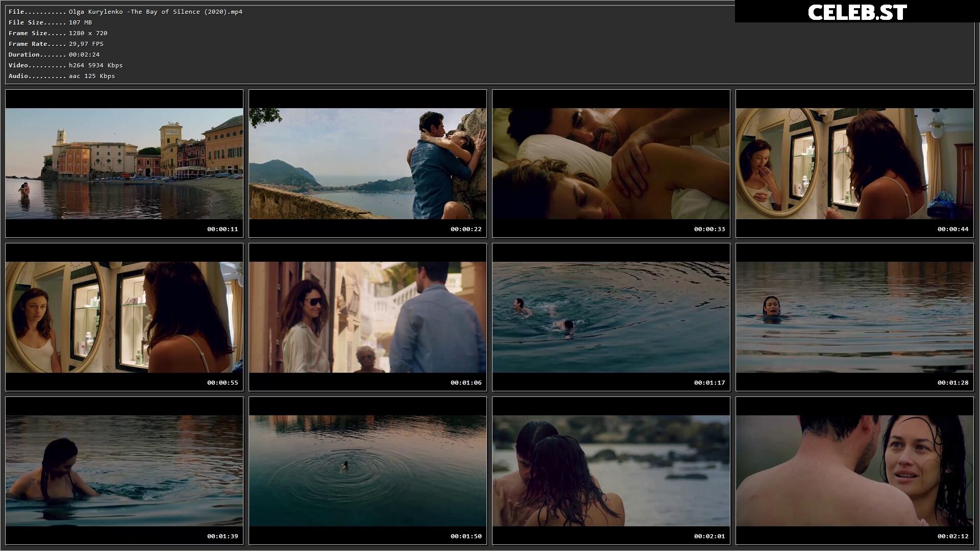Click the Frame Size value 1280 x 720
Viewport: 980px width, 551px height.
pos(88,33)
